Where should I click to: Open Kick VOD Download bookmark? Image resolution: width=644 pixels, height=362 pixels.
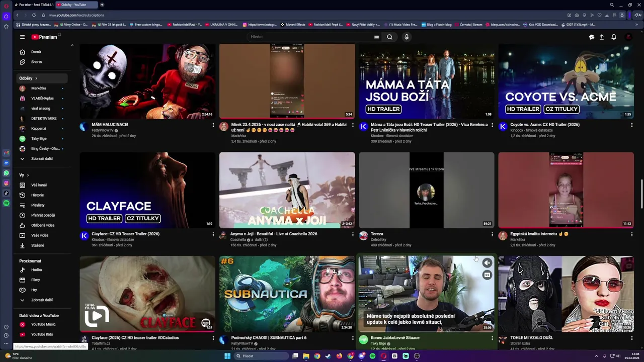541,25
